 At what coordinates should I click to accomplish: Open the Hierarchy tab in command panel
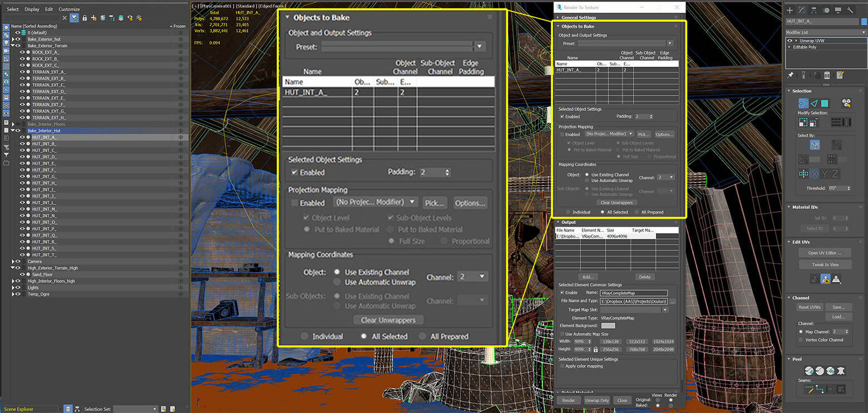814,10
